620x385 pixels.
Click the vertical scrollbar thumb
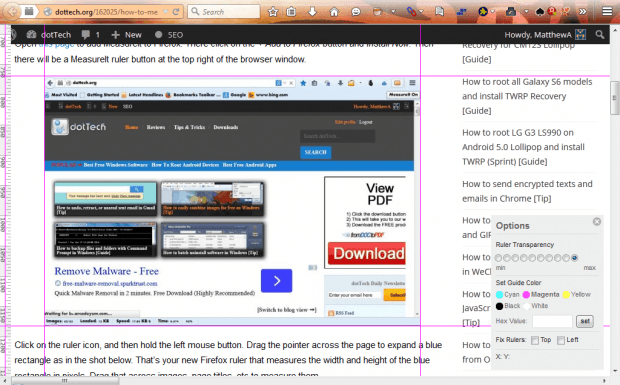pyautogui.click(x=614, y=98)
